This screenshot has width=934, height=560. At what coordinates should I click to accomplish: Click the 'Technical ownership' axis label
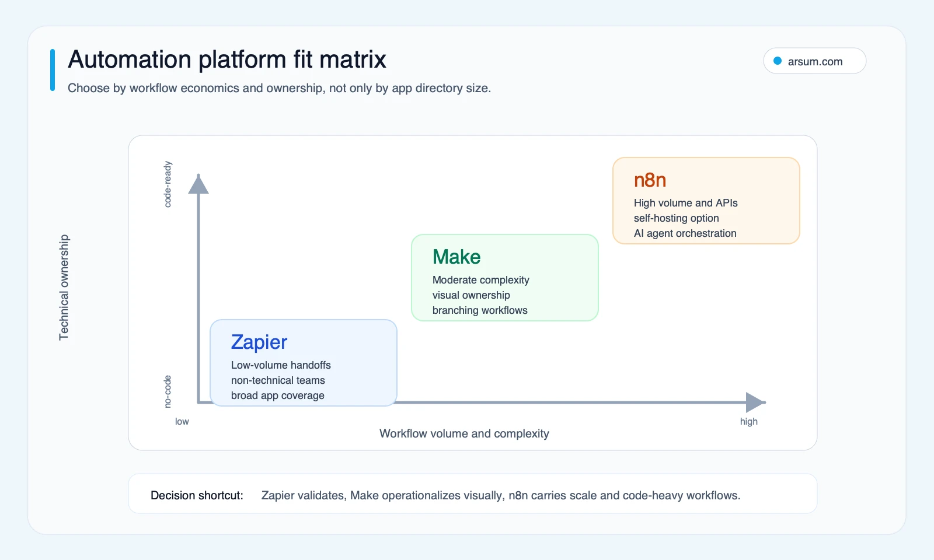click(x=64, y=288)
